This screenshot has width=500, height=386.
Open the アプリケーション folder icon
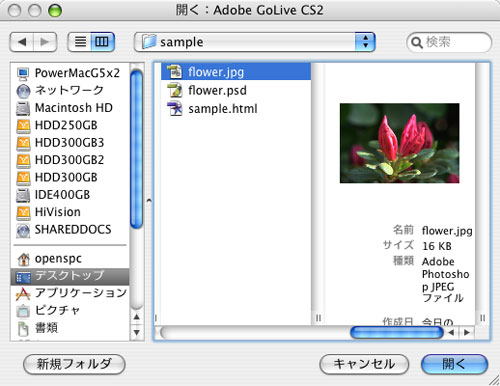(x=23, y=294)
